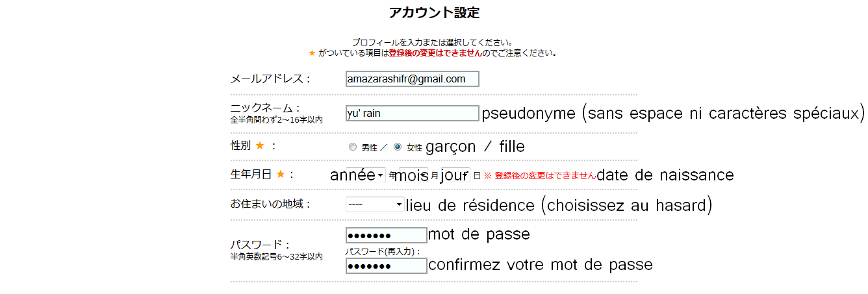The height and width of the screenshot is (294, 868).
Task: Click the email field containing amazarashifr@gmail.com
Action: point(412,79)
